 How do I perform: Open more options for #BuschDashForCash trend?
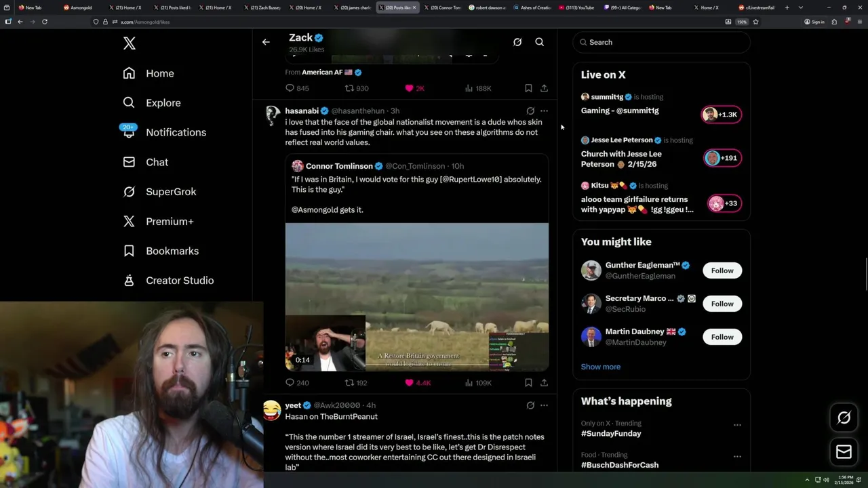737,457
